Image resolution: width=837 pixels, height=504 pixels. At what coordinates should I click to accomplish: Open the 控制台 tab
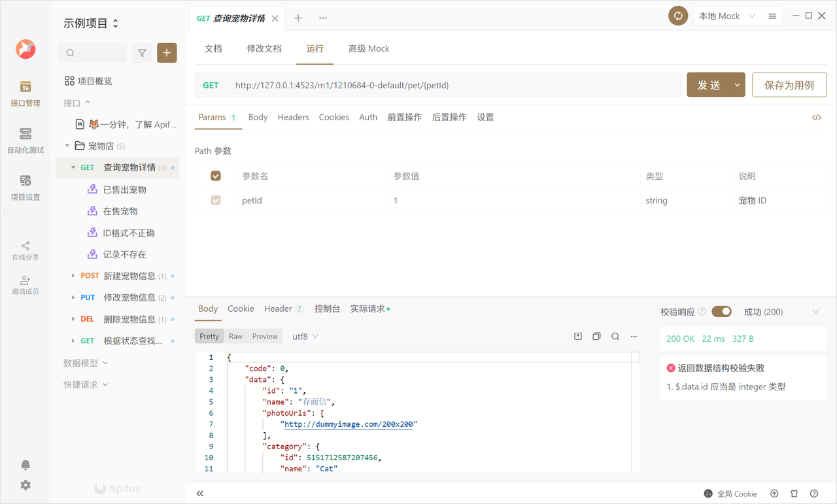(x=327, y=309)
